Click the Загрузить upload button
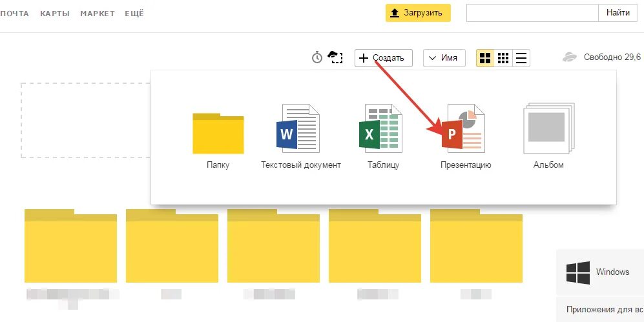 (x=418, y=13)
